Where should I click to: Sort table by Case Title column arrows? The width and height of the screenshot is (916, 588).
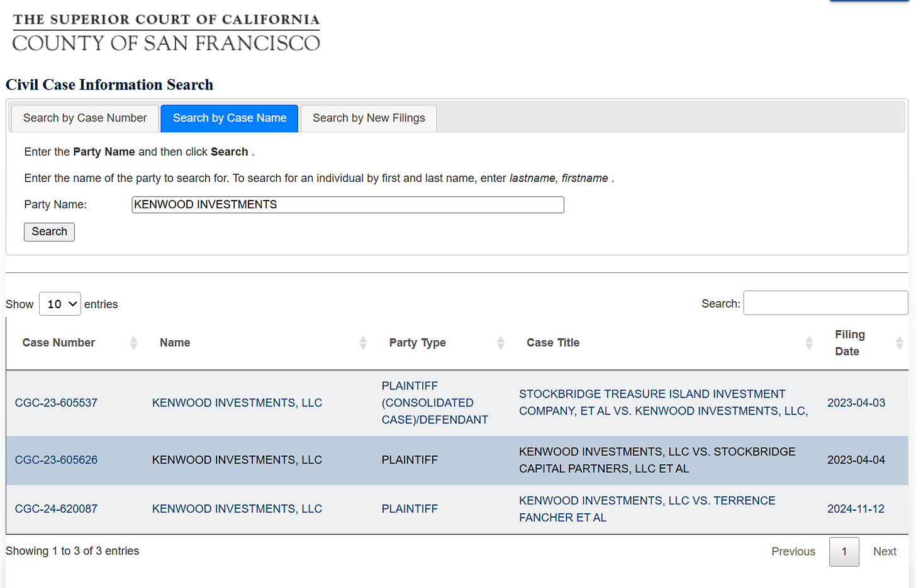tap(809, 343)
